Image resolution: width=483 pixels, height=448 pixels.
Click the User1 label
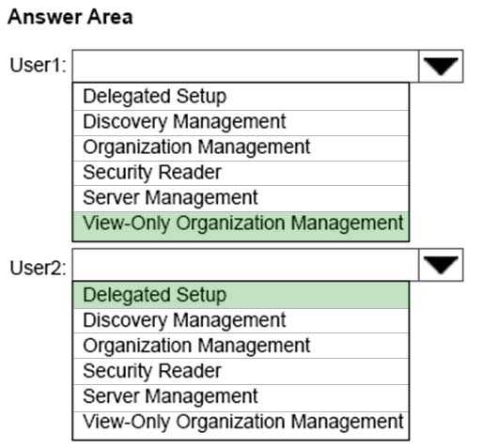(38, 65)
